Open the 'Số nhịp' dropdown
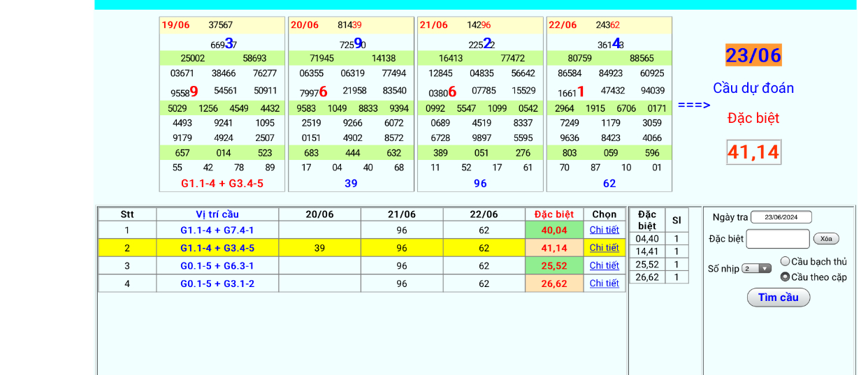The height and width of the screenshot is (375, 868). click(756, 269)
